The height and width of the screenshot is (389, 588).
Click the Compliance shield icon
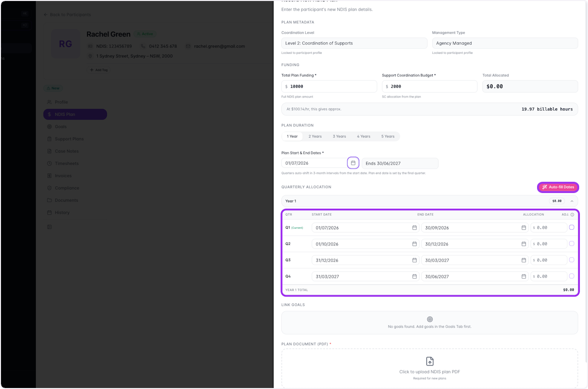(x=49, y=188)
